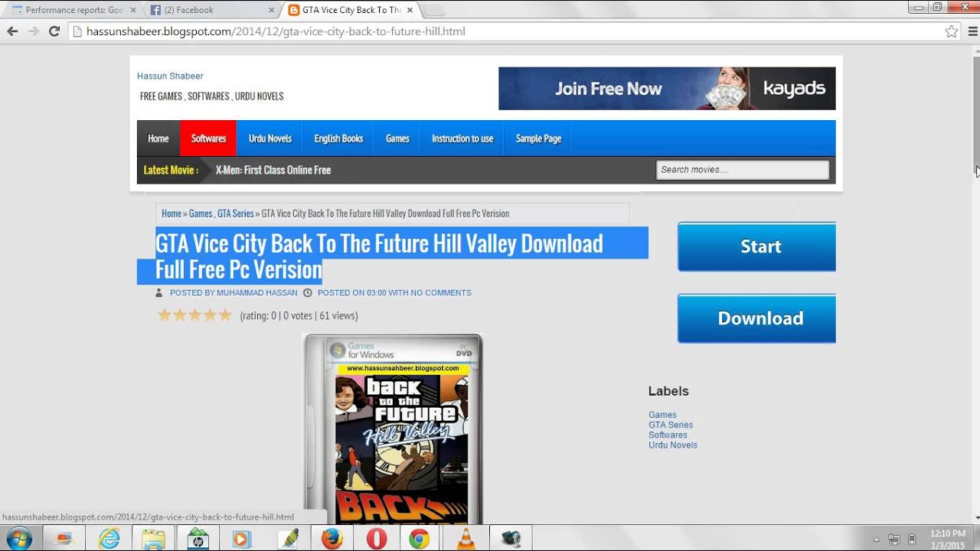
Task: Launch VLC media player from taskbar
Action: tap(465, 539)
